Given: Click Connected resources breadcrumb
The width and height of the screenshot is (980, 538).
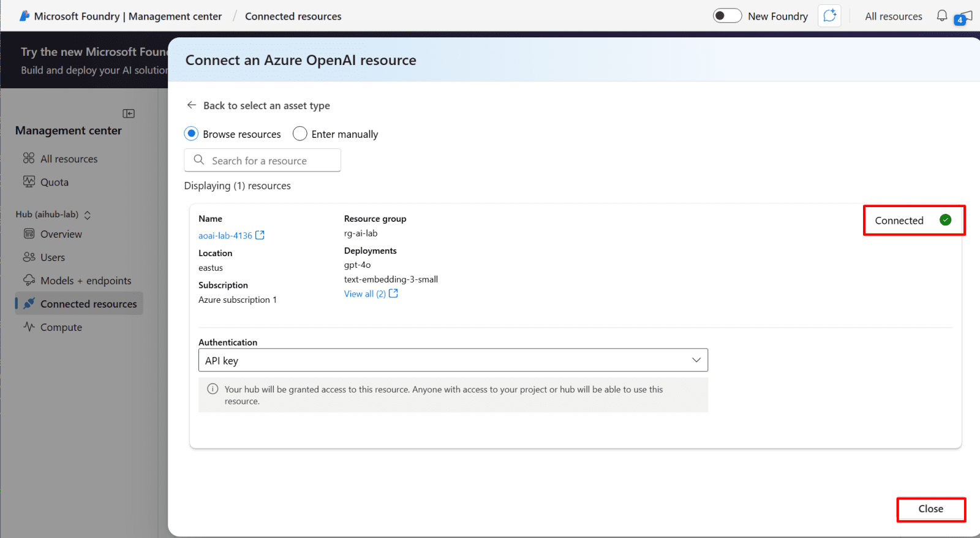Looking at the screenshot, I should [x=293, y=17].
